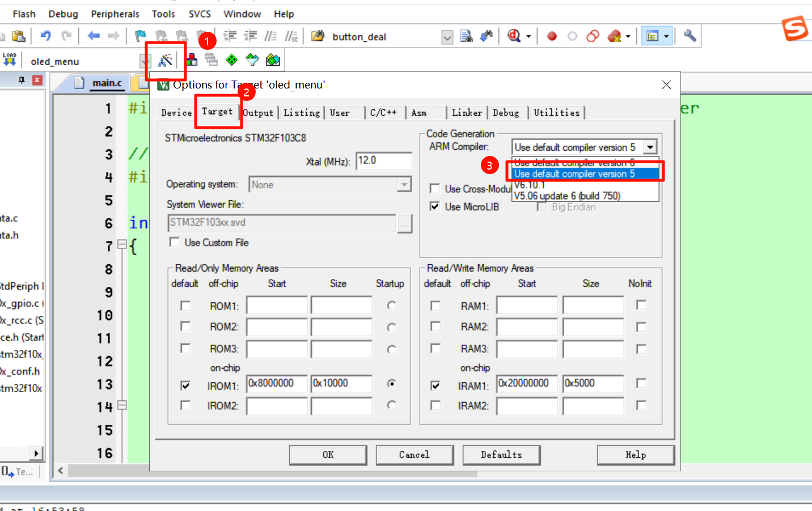Click the Incremental Find binoculars arrow icon
Viewport: 812px width, 511px height.
487,36
